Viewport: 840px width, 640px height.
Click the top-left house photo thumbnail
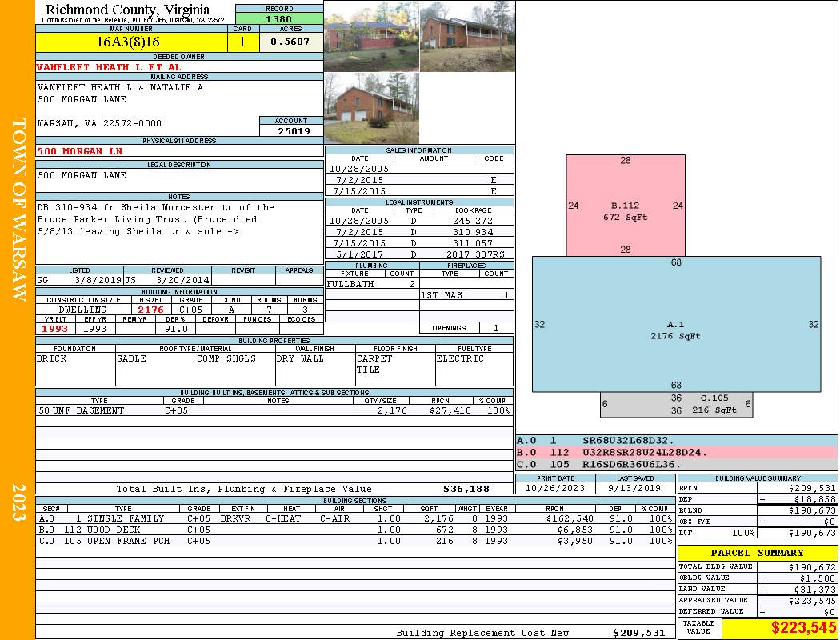[x=371, y=37]
